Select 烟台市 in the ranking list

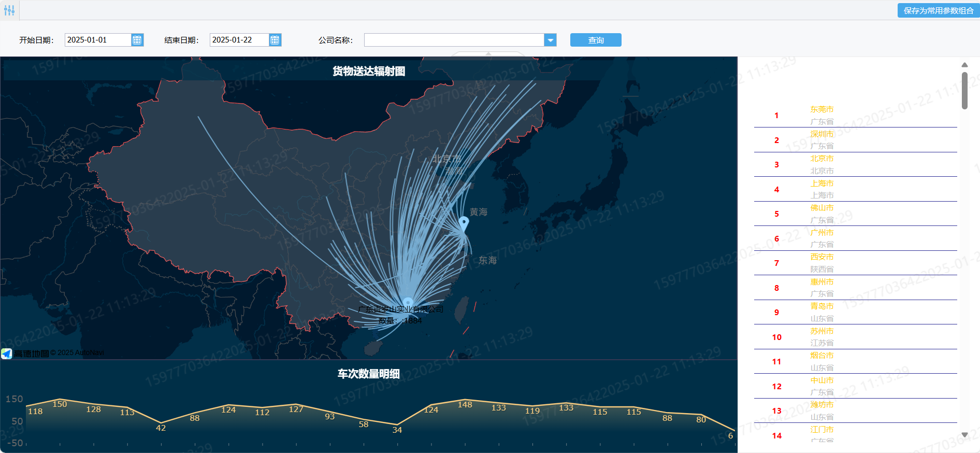click(822, 356)
